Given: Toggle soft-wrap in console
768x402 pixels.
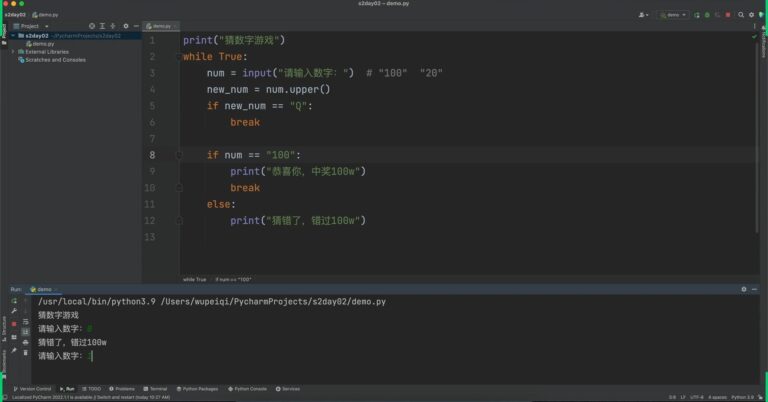Looking at the screenshot, I should point(25,322).
